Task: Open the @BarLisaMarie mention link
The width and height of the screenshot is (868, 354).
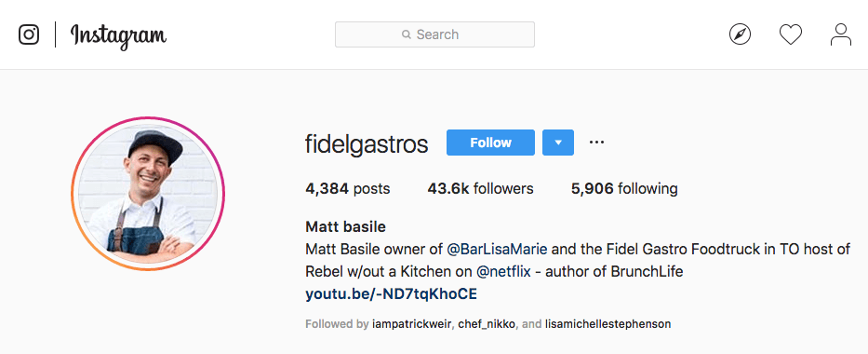Action: pos(497,250)
